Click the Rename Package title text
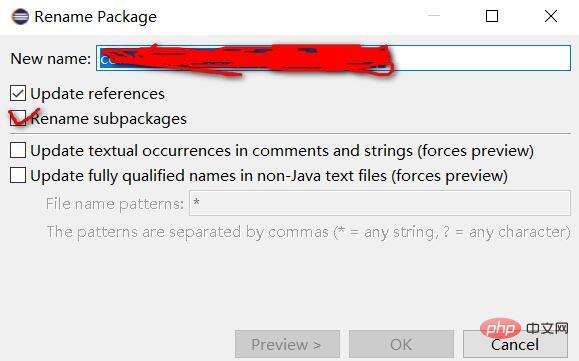 95,17
